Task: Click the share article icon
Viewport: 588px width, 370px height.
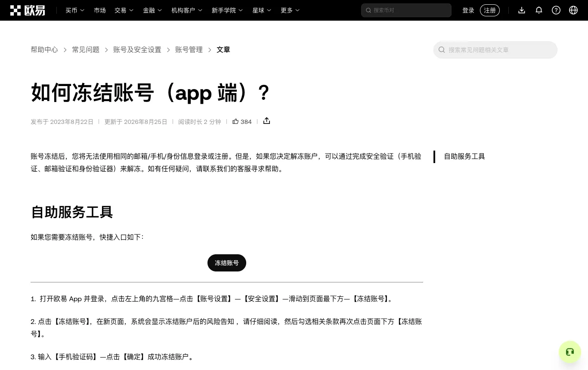Action: [266, 121]
